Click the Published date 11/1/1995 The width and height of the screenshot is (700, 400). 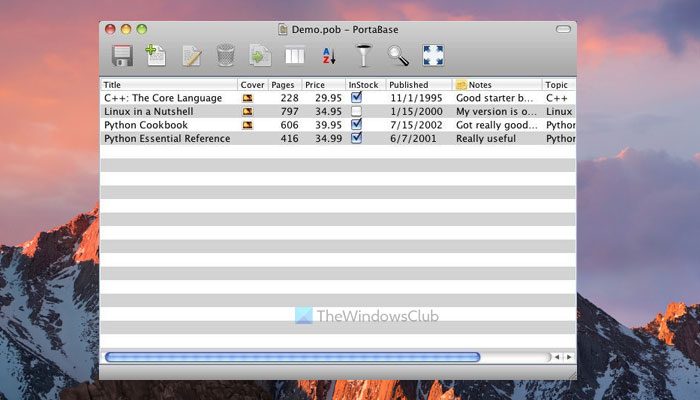[416, 98]
